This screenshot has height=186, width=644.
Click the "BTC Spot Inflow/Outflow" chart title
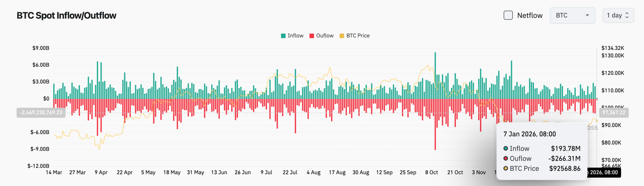tap(66, 16)
